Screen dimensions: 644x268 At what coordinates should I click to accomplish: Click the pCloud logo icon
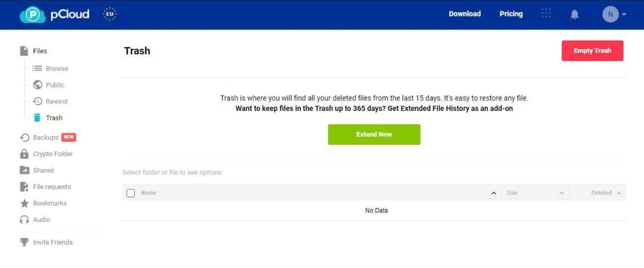click(33, 15)
